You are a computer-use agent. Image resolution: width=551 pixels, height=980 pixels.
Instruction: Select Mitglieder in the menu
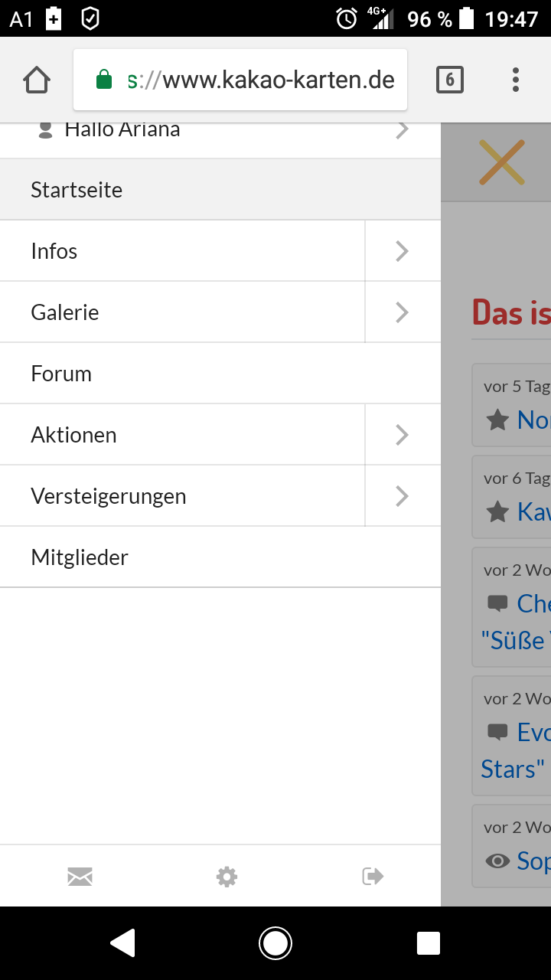tap(80, 557)
